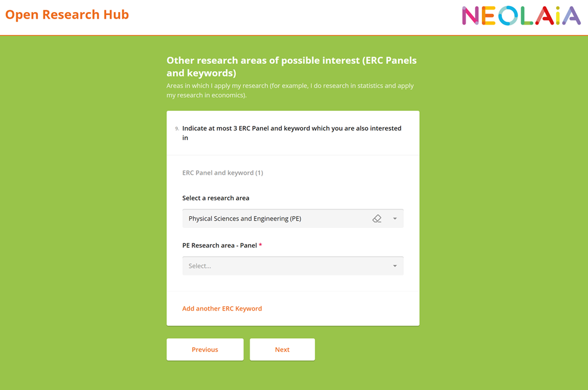
Task: Click the red required asterisk beside Panel label
Action: pos(261,245)
